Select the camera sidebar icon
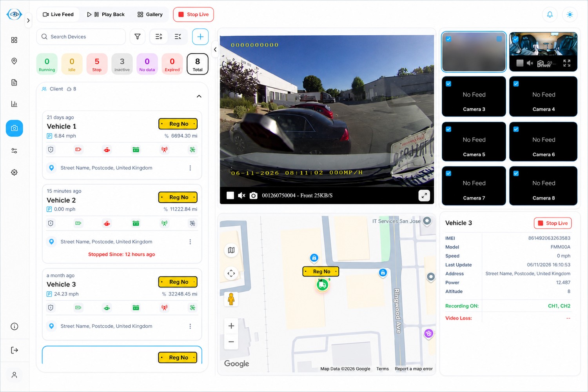The height and width of the screenshot is (392, 588). [14, 128]
